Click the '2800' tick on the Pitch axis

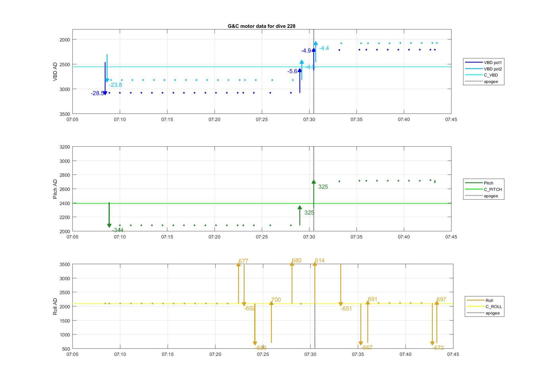pyautogui.click(x=64, y=175)
